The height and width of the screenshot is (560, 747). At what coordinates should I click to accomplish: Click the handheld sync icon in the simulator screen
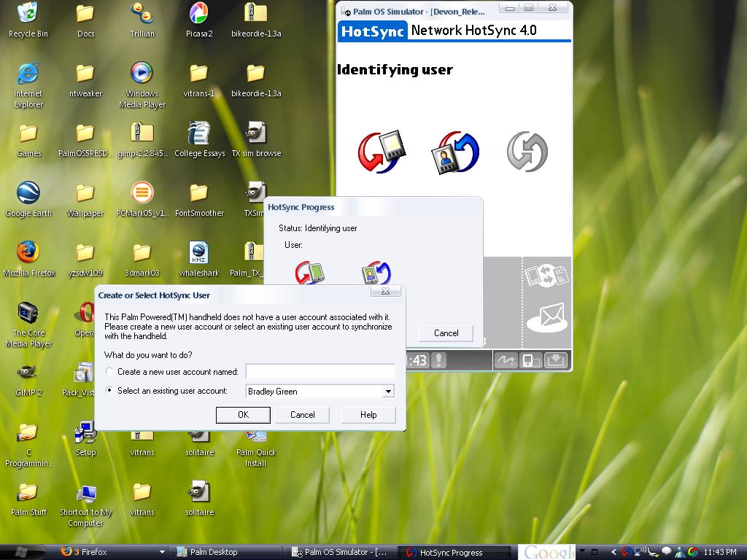pyautogui.click(x=381, y=152)
